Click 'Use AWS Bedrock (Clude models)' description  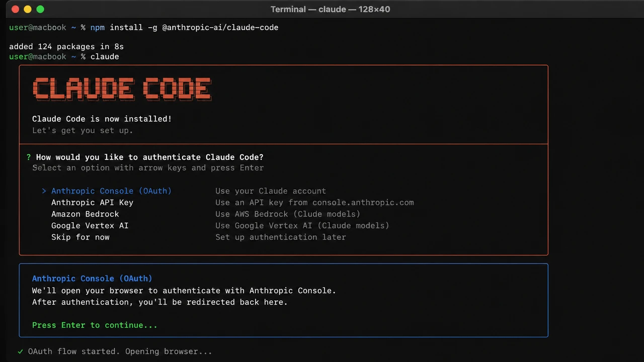tap(288, 214)
